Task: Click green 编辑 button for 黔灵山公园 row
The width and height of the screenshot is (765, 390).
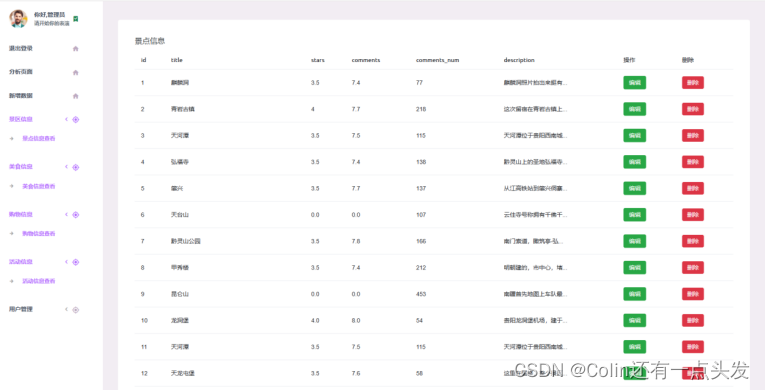Action: (634, 241)
